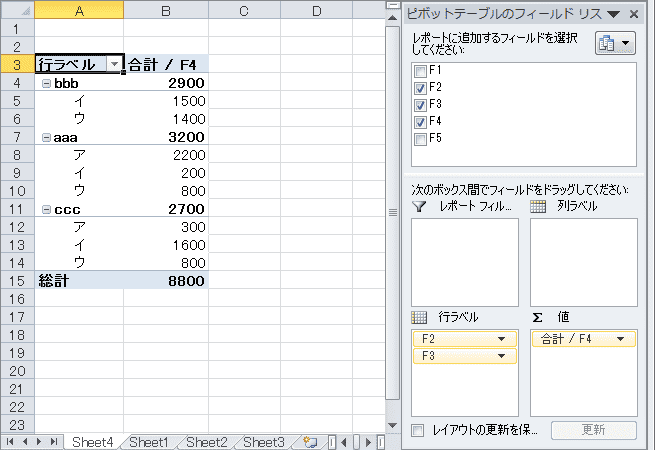This screenshot has width=655, height=450.
Task: Select the 総計 grand total label cell
Action: pos(79,281)
